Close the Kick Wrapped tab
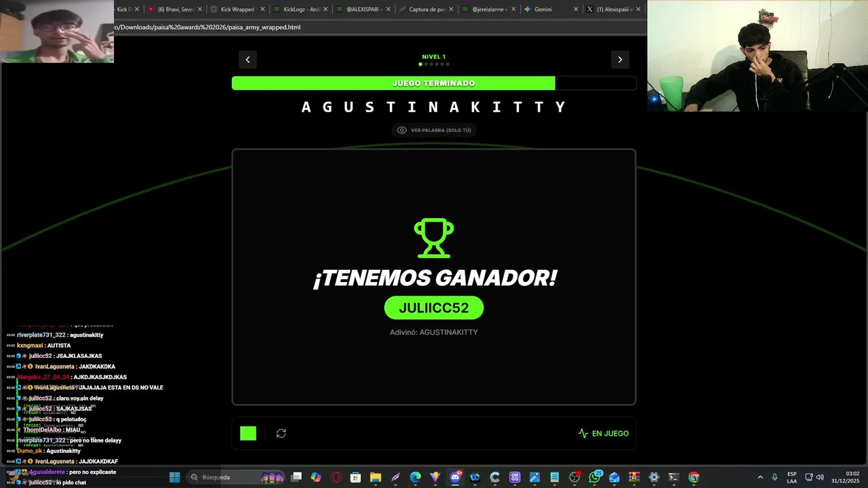 pyautogui.click(x=262, y=9)
